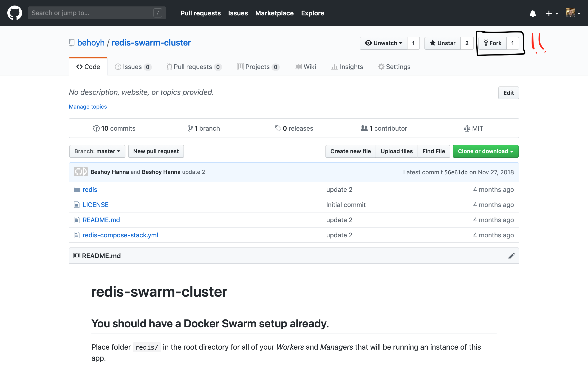Expand the Unwatch dropdown
588x368 pixels.
383,43
